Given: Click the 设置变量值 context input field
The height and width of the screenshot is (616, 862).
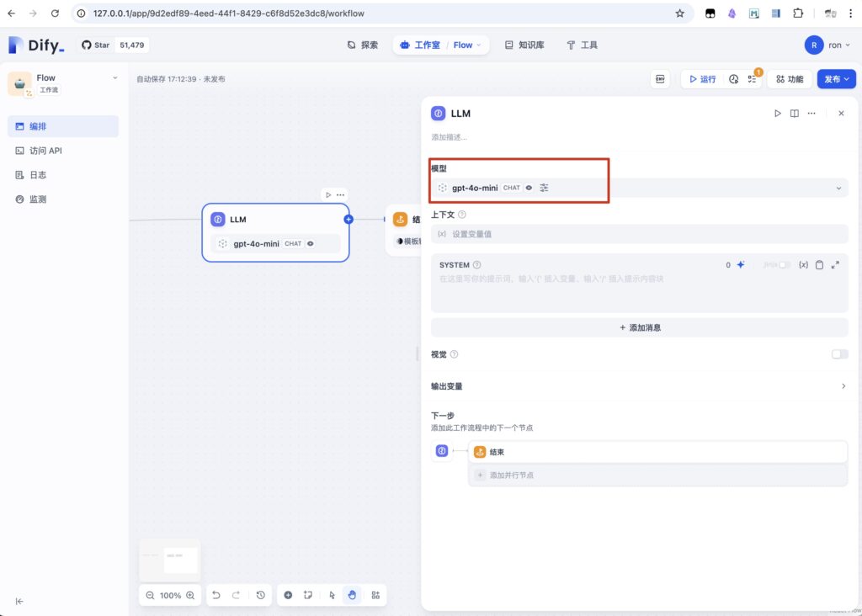Looking at the screenshot, I should click(x=639, y=234).
